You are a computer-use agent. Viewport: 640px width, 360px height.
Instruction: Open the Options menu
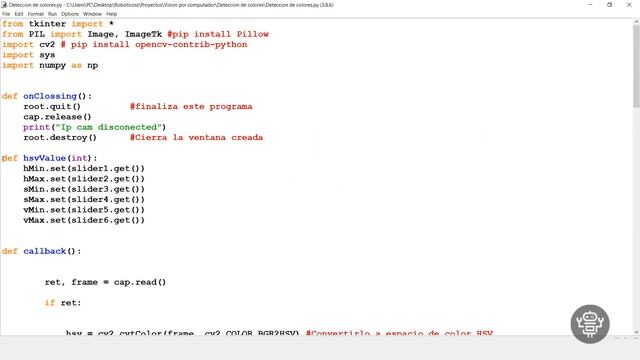(x=70, y=14)
